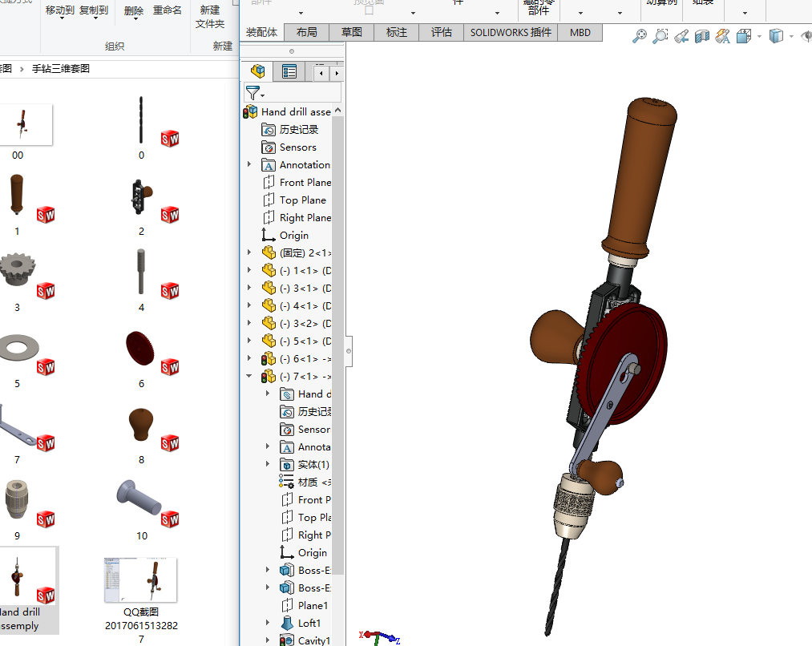The image size is (812, 646).
Task: Open the View Orientation dropdown arrow
Action: coord(758,37)
